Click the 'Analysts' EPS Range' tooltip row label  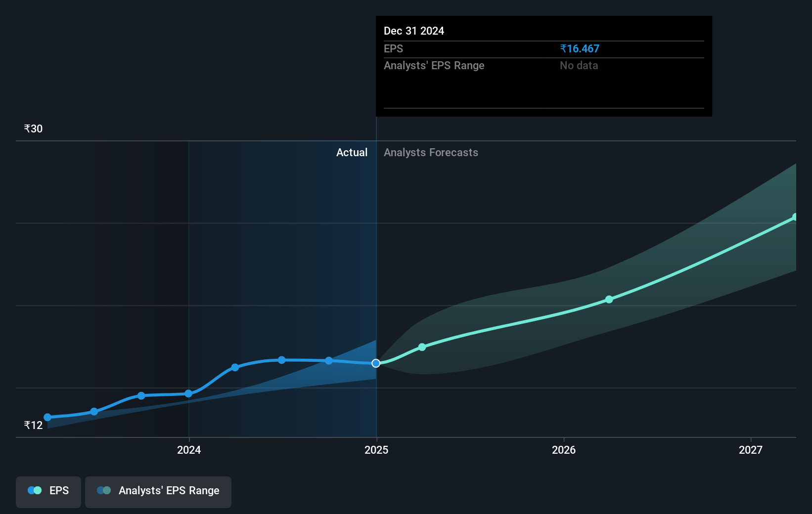pyautogui.click(x=434, y=66)
